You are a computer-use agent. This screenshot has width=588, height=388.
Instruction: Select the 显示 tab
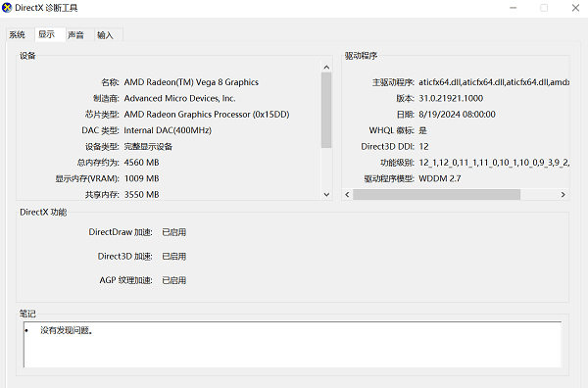46,34
